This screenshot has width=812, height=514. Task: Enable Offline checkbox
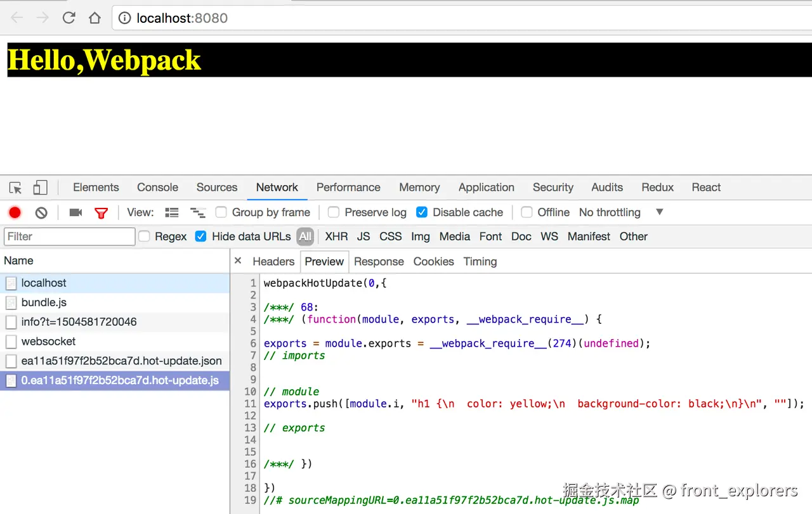point(527,212)
